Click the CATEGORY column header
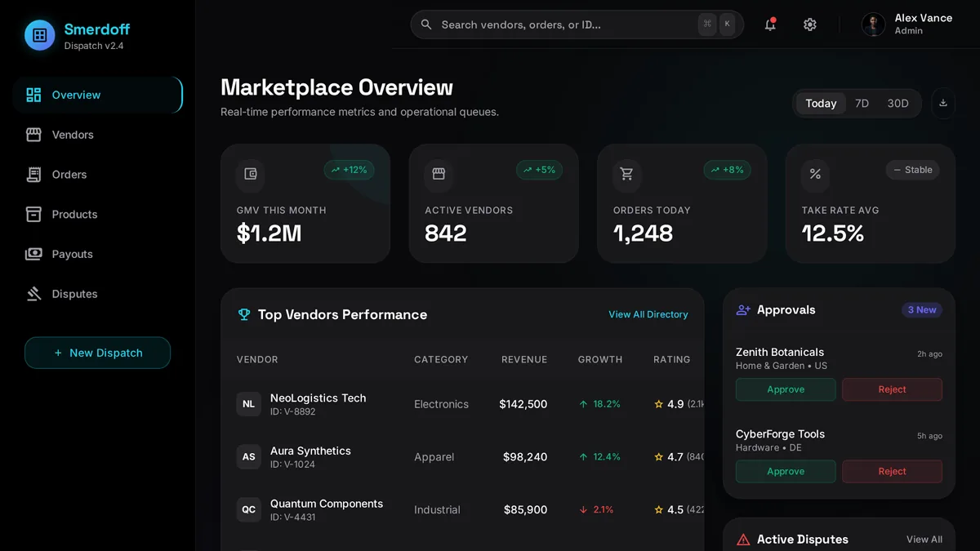 (x=441, y=359)
